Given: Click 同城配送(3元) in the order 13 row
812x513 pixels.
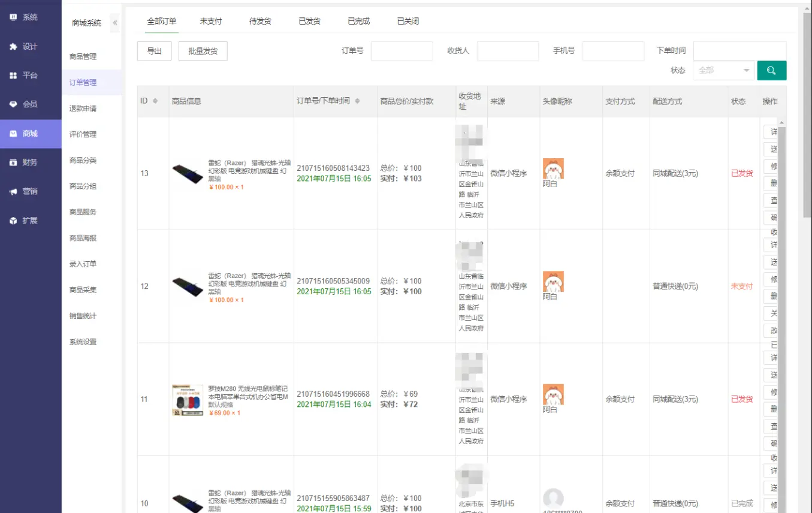Looking at the screenshot, I should pyautogui.click(x=675, y=174).
